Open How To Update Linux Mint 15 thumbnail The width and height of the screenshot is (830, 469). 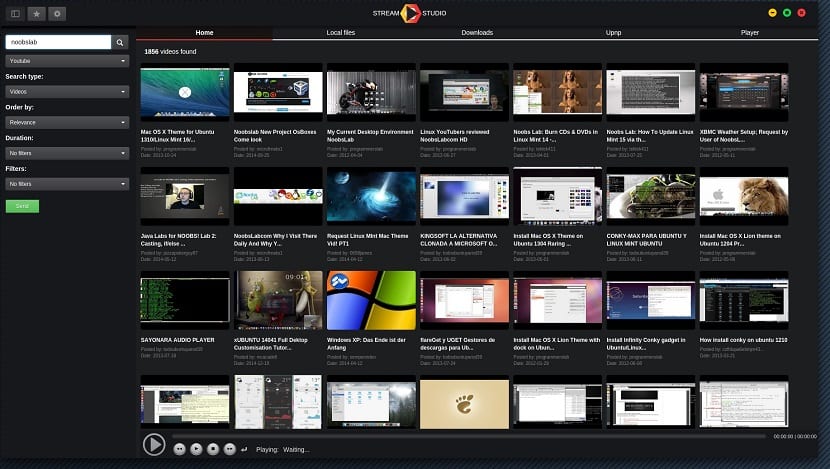(x=651, y=93)
